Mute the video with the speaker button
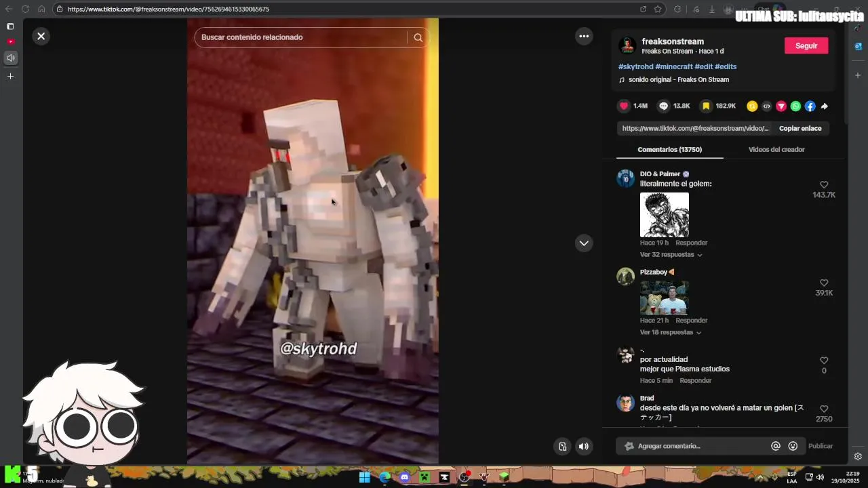 pos(583,446)
